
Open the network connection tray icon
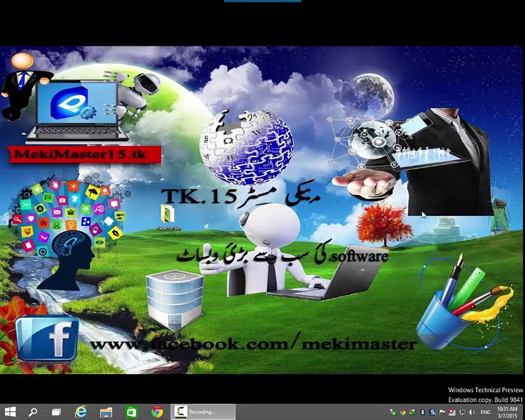pyautogui.click(x=462, y=412)
